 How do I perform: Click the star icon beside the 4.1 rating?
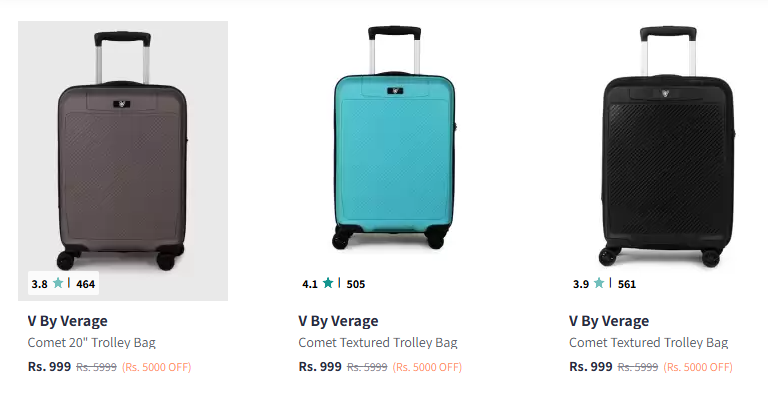328,283
